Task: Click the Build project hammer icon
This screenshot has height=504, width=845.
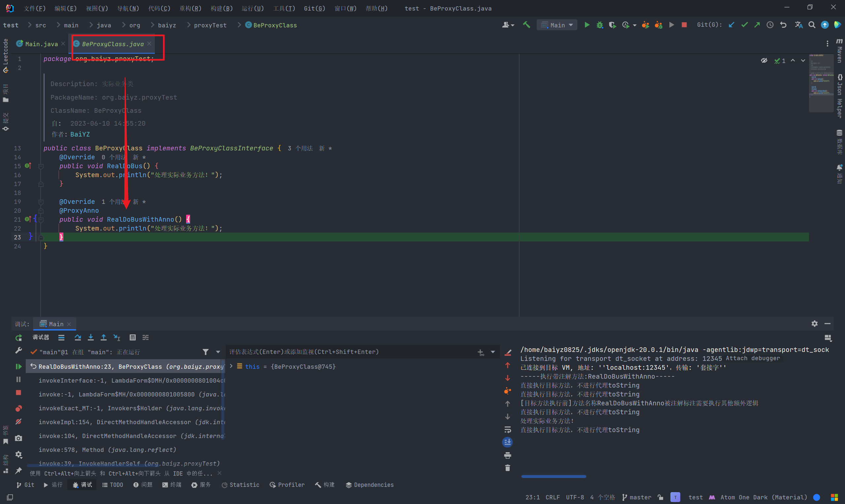Action: 526,25
